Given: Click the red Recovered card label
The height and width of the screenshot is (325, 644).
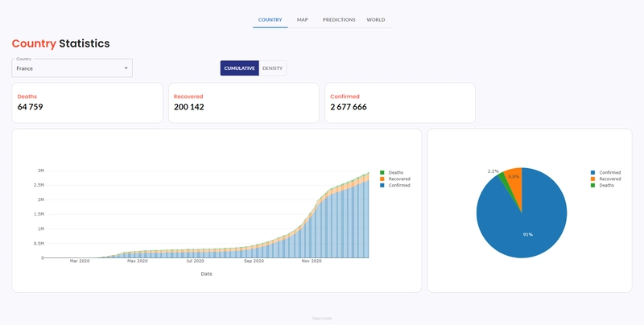Looking at the screenshot, I should [188, 97].
